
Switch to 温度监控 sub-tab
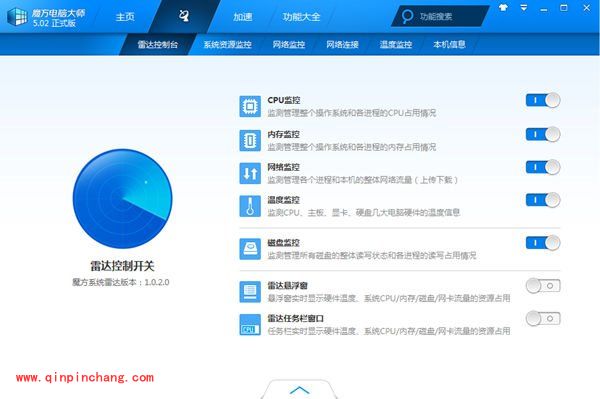[x=396, y=44]
